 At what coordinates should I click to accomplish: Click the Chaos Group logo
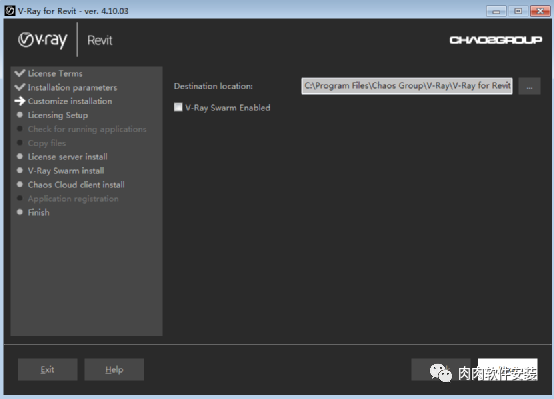click(496, 40)
